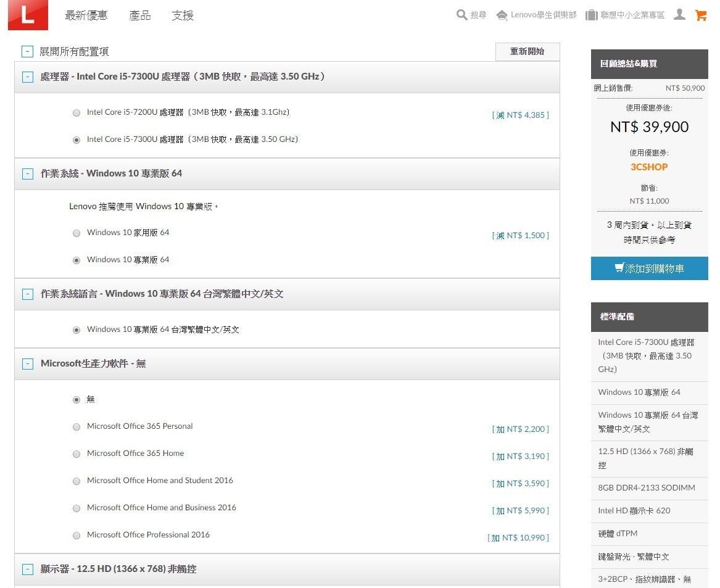The image size is (720, 588).
Task: Click [減 NT$ 1,500] price difference
Action: 520,235
